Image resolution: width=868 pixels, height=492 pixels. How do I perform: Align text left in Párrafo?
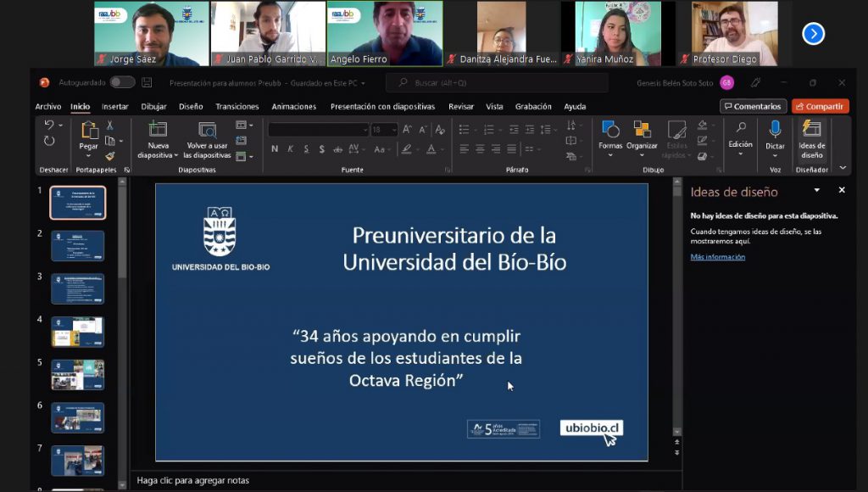464,149
